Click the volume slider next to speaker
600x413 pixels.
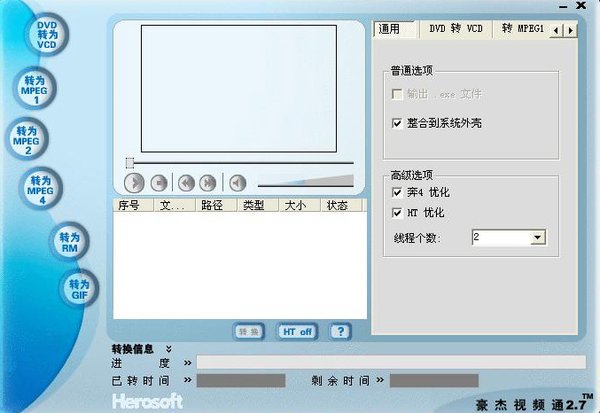click(x=306, y=181)
